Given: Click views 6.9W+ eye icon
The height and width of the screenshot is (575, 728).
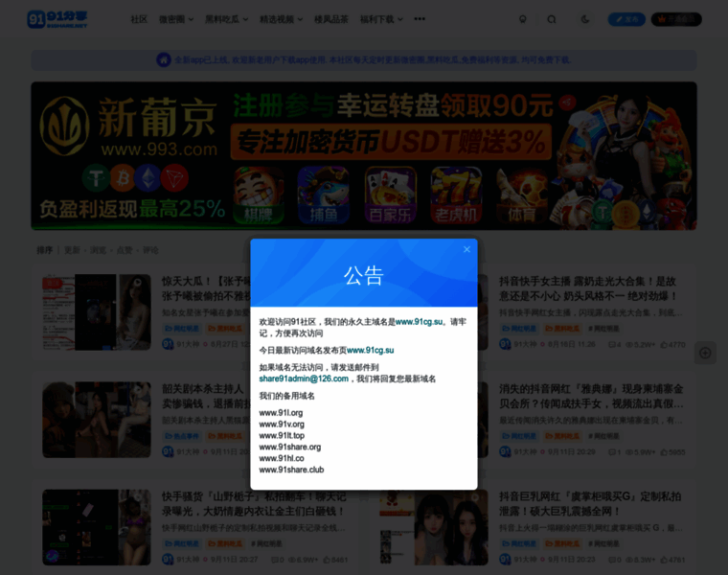Looking at the screenshot, I should [x=292, y=560].
